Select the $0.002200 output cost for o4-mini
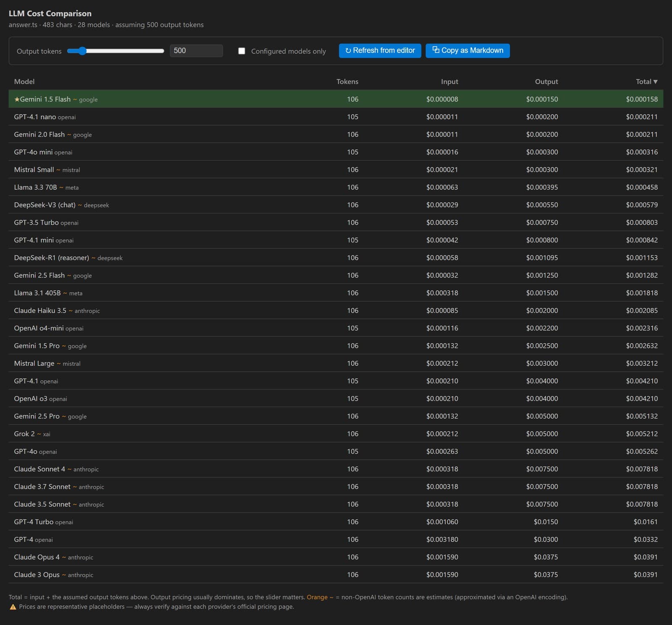 pos(542,328)
